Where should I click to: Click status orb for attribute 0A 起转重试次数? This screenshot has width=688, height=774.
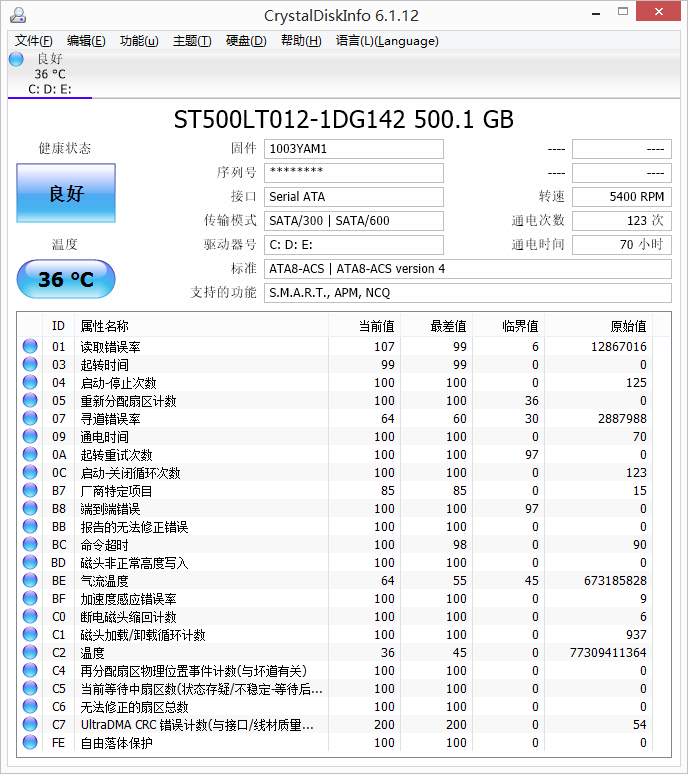(x=30, y=454)
